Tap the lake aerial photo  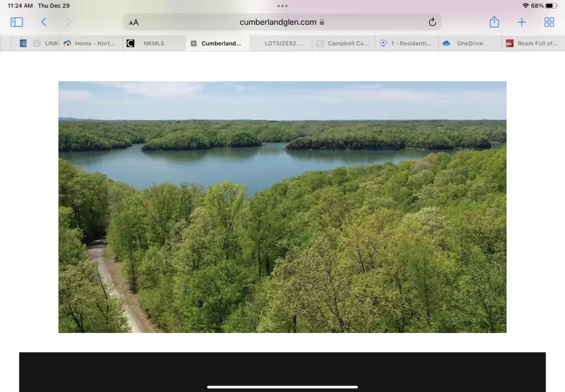tap(282, 207)
